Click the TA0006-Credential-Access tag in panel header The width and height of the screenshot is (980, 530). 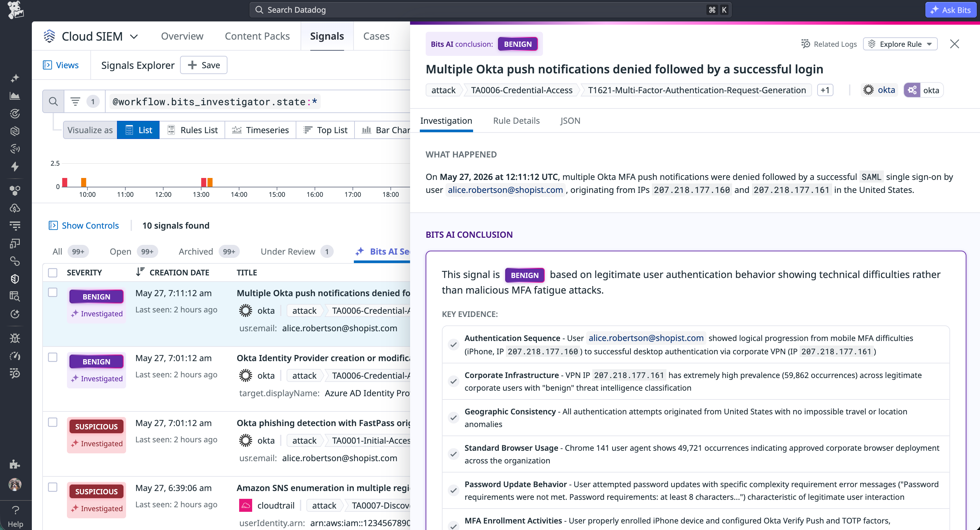(x=522, y=90)
